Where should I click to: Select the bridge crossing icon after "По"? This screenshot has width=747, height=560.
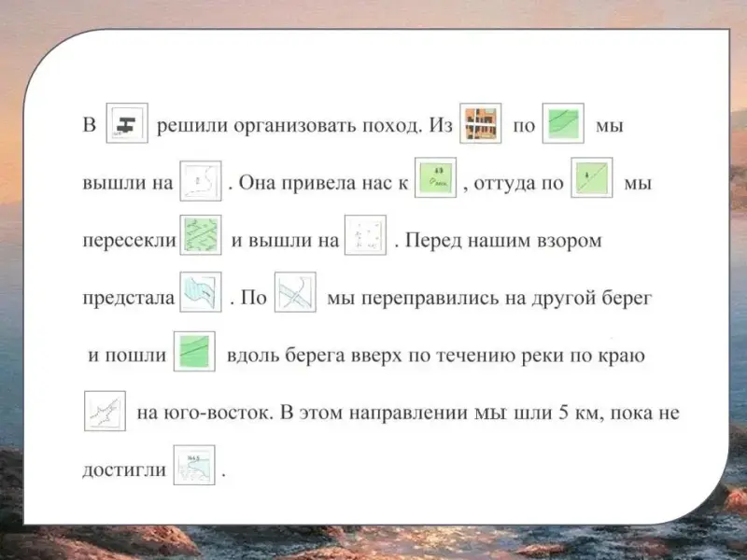294,294
